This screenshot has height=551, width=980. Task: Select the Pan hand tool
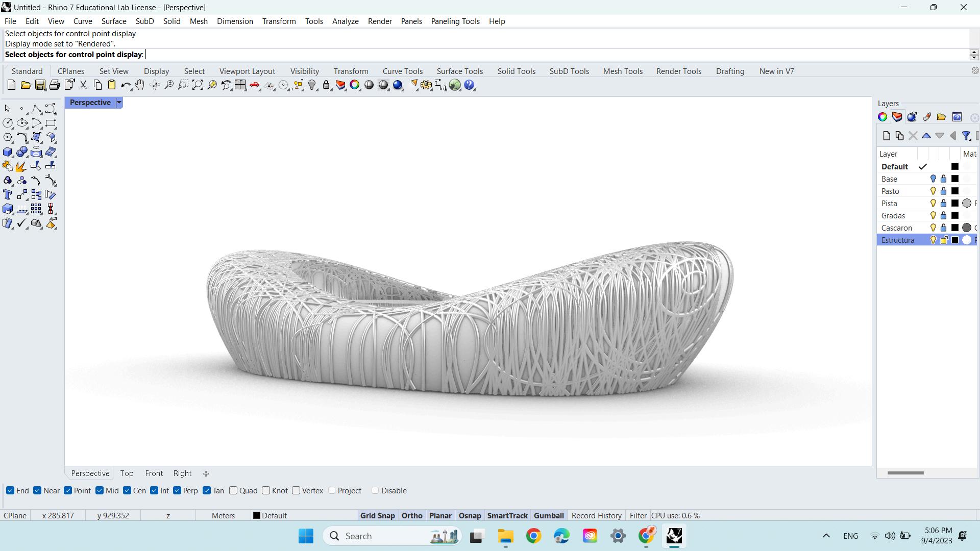point(140,85)
